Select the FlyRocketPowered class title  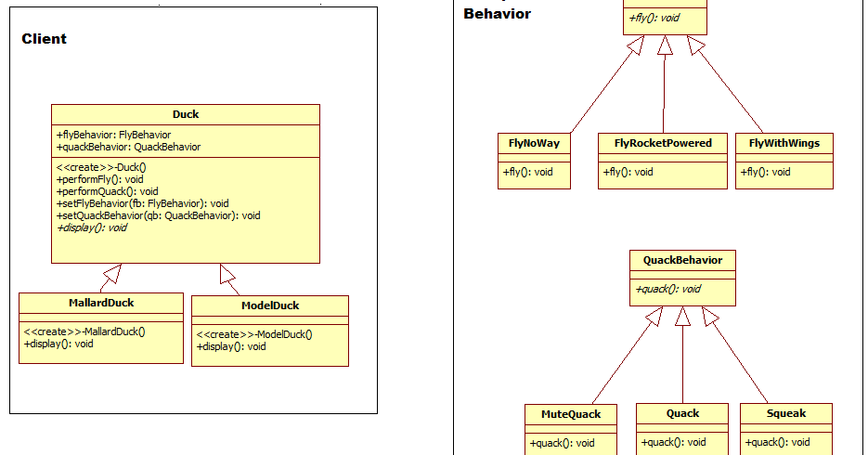663,143
